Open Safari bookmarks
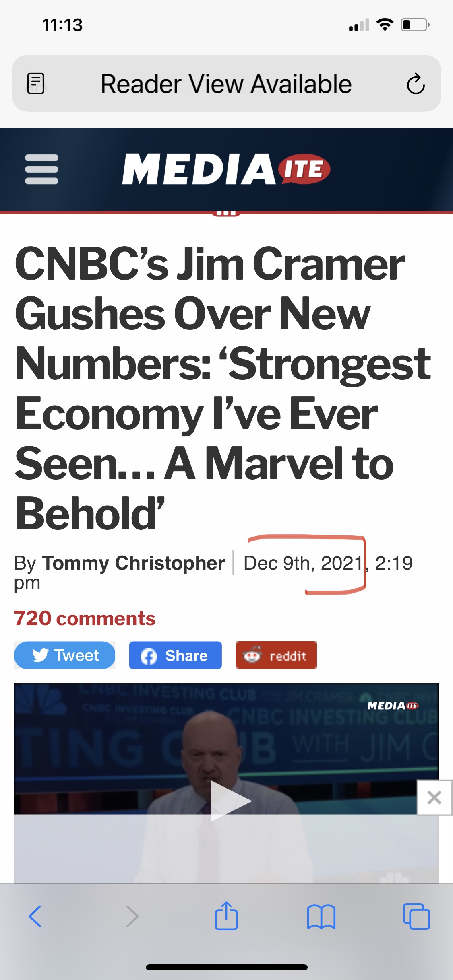 (321, 916)
